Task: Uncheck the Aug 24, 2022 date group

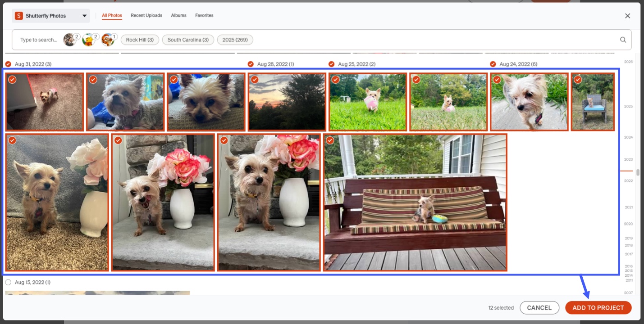Action: [493, 64]
